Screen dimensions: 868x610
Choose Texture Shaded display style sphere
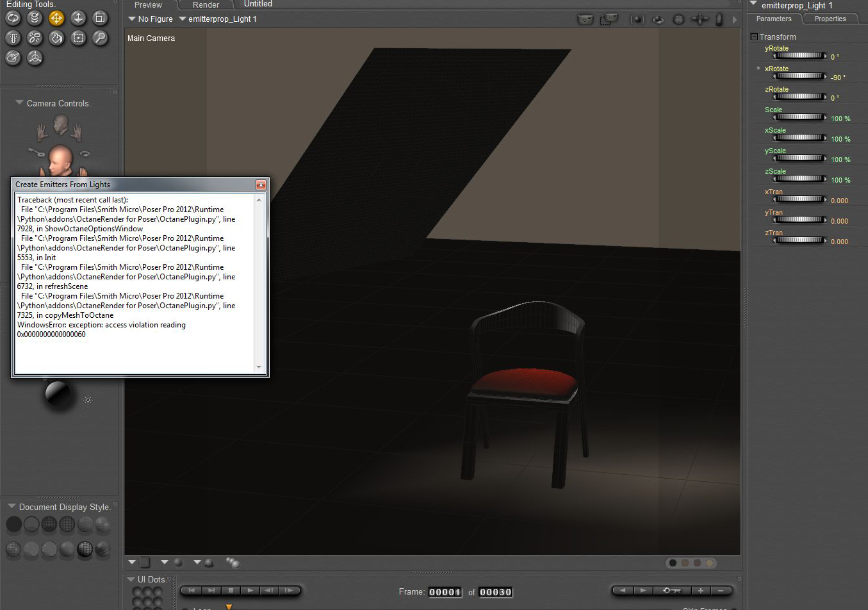[x=102, y=550]
